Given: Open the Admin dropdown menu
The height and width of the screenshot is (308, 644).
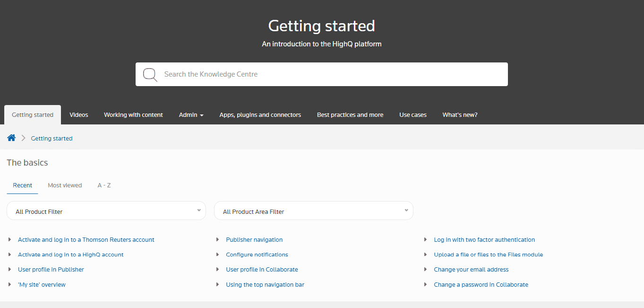Looking at the screenshot, I should tap(191, 114).
